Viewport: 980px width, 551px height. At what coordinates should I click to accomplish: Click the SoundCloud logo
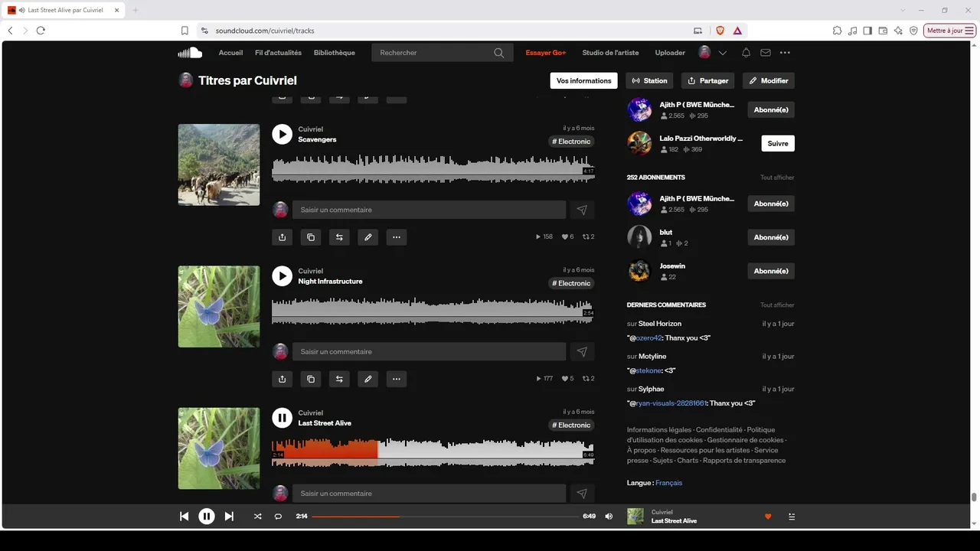point(190,53)
